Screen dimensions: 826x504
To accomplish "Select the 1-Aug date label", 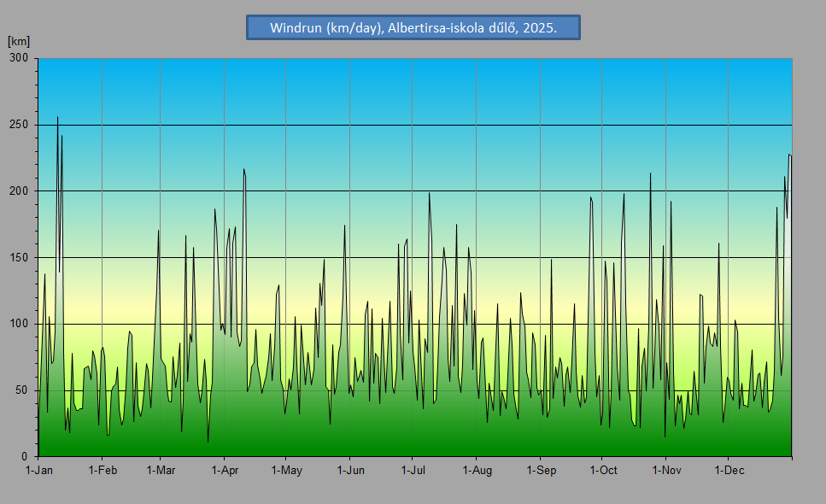I will (477, 470).
